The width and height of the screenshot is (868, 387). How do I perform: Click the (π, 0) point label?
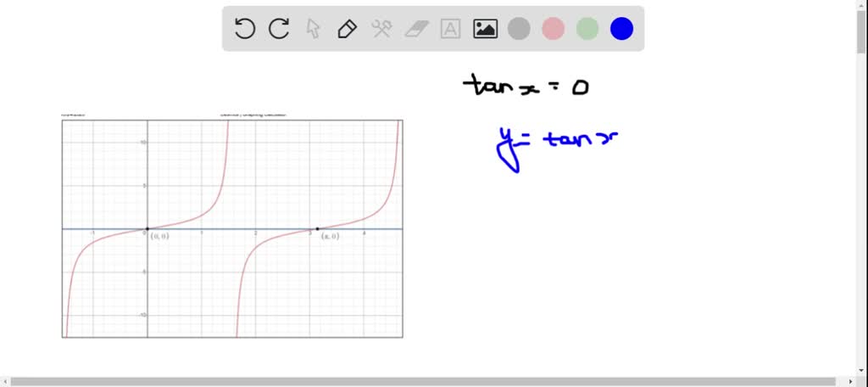pos(330,236)
